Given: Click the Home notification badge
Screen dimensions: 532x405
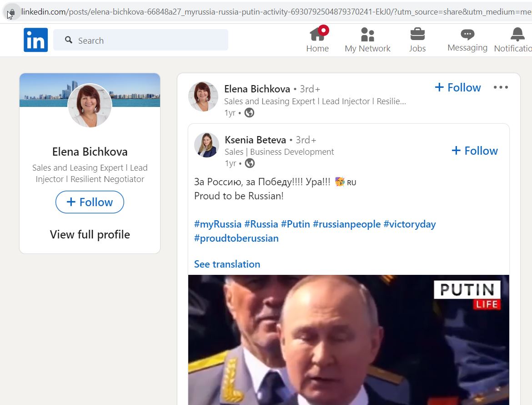Looking at the screenshot, I should (x=324, y=30).
